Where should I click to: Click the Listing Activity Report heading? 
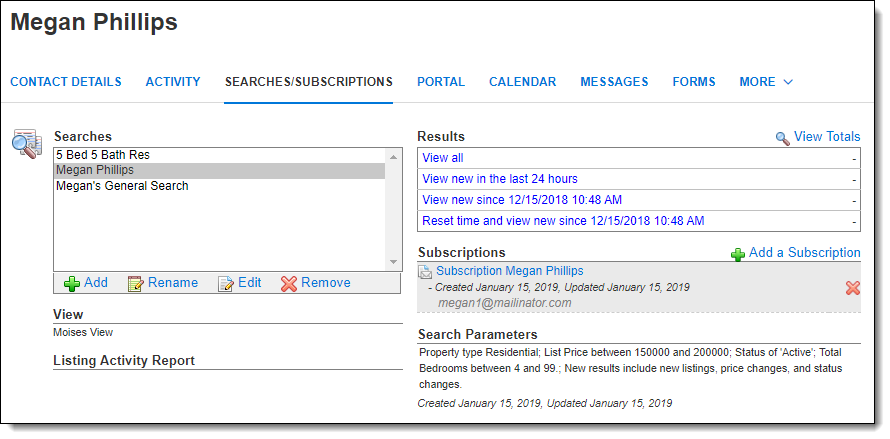click(x=124, y=361)
